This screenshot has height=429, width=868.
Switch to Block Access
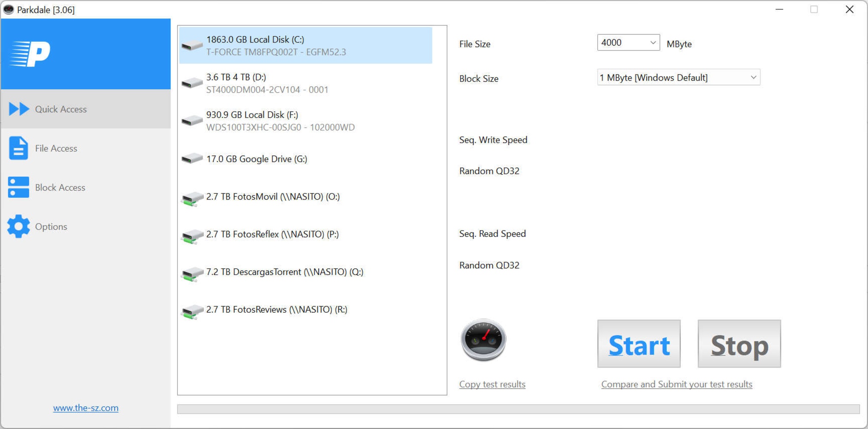(86, 187)
